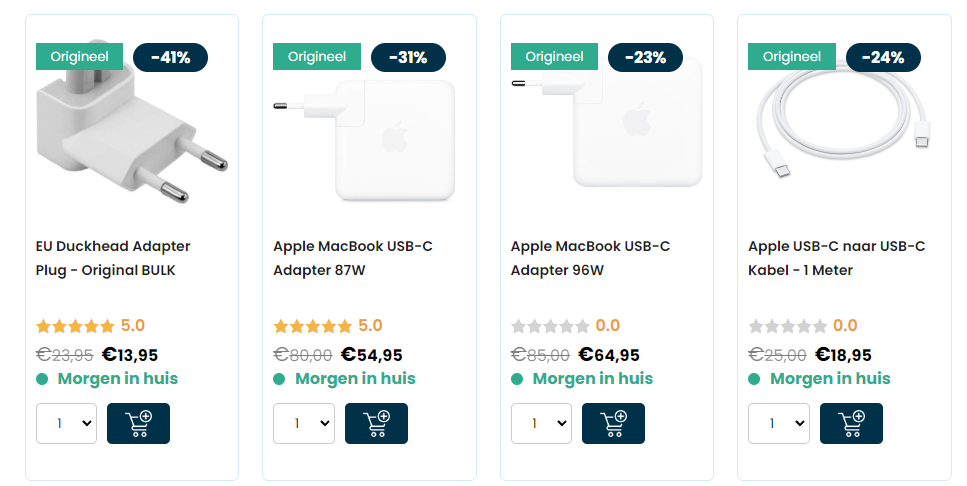
Task: Add USB-C naar USB-C Kabel to cart
Action: click(851, 423)
